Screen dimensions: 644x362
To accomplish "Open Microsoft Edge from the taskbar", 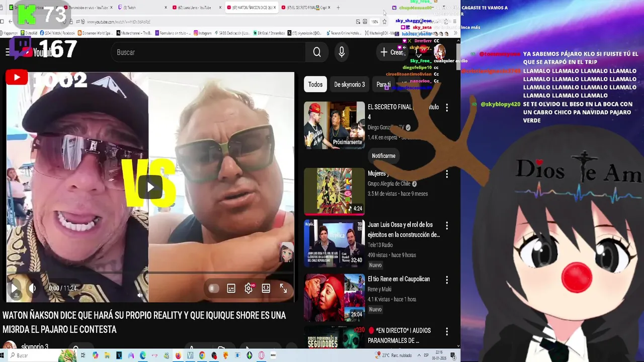I will tap(143, 355).
